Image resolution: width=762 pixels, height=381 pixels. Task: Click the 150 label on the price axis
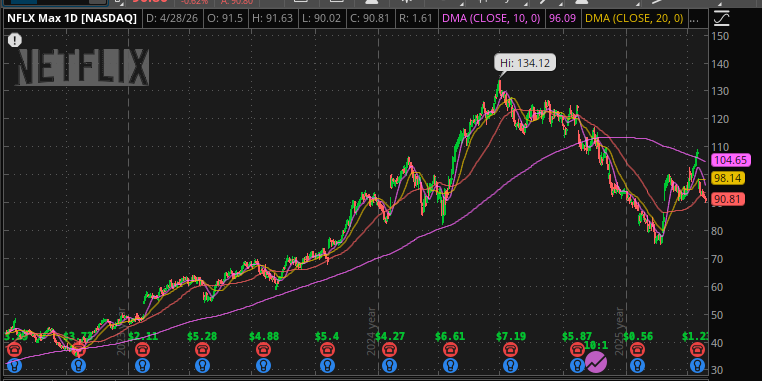719,35
